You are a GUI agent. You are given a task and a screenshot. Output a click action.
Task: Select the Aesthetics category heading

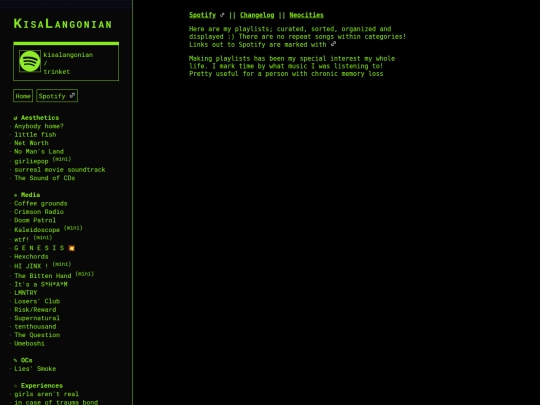(40, 118)
